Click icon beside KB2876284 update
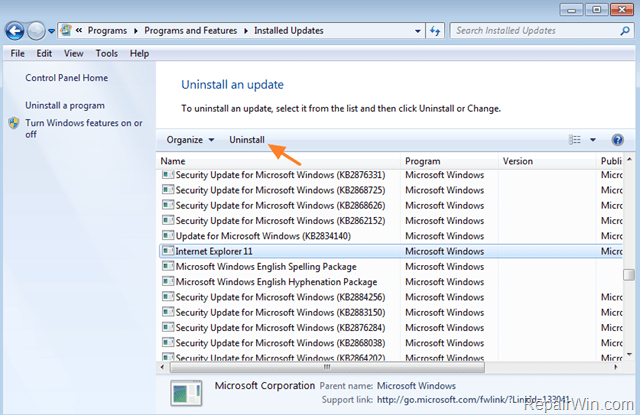This screenshot has height=415, width=640. [x=168, y=327]
